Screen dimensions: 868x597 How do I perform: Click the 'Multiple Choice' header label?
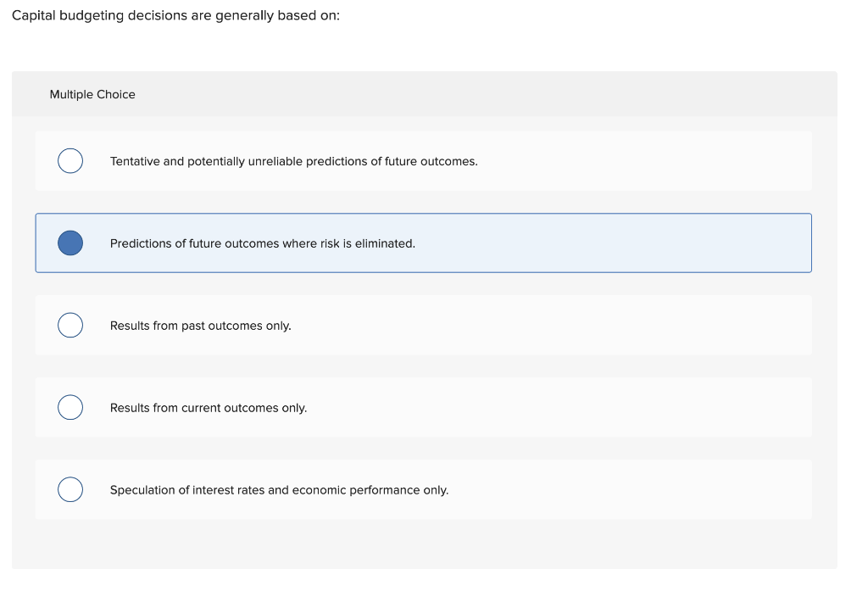92,94
